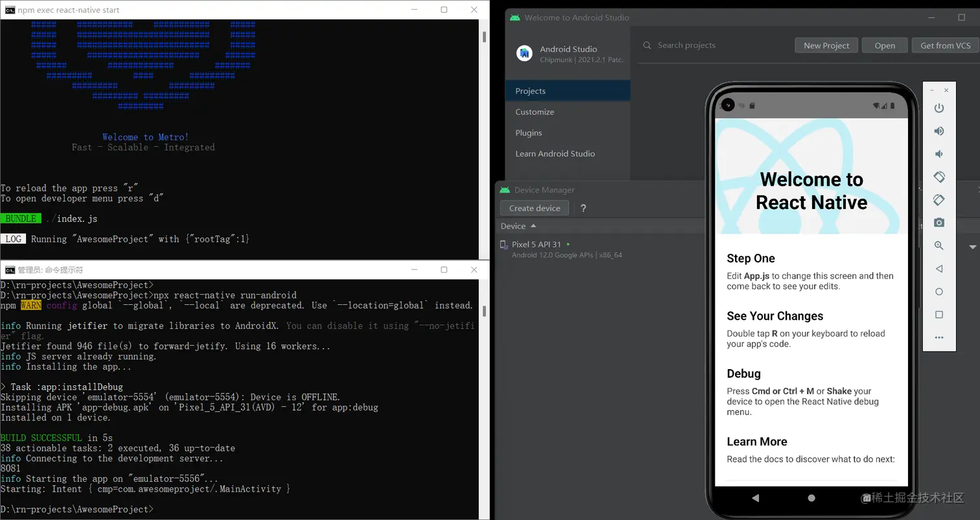The width and height of the screenshot is (980, 520).
Task: Select the Customize tab in the sidebar
Action: coord(568,111)
